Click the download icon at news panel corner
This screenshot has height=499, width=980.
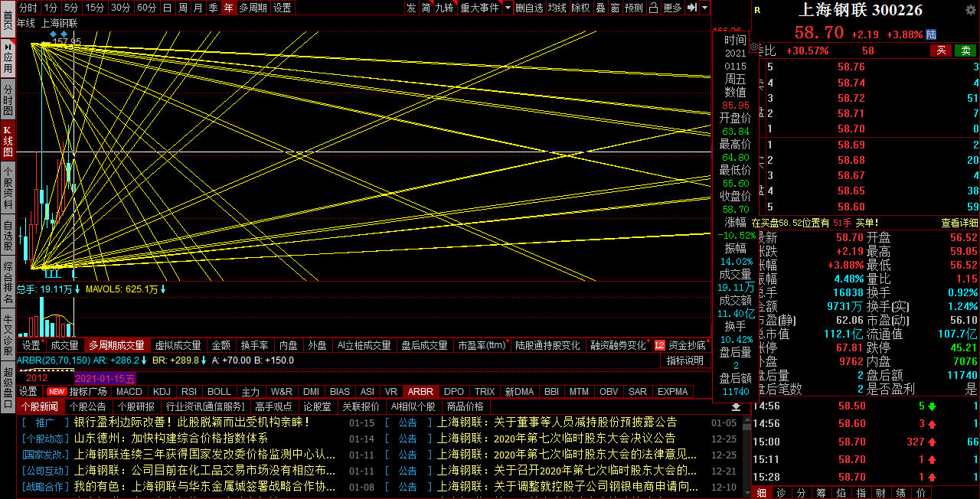[x=737, y=406]
